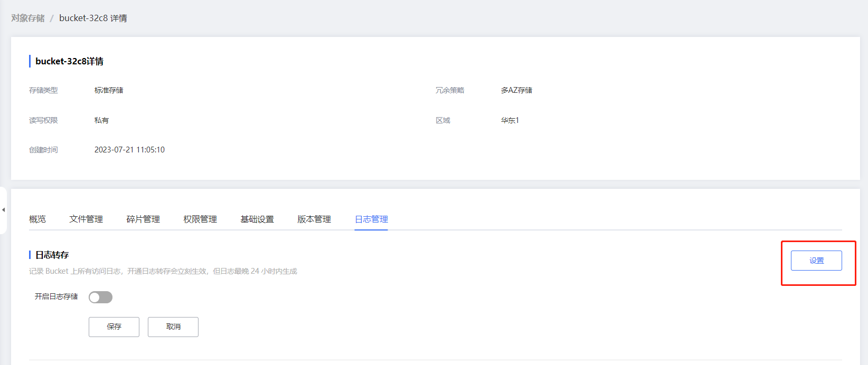Image resolution: width=868 pixels, height=365 pixels.
Task: Select the 权限管理 tab
Action: point(200,219)
